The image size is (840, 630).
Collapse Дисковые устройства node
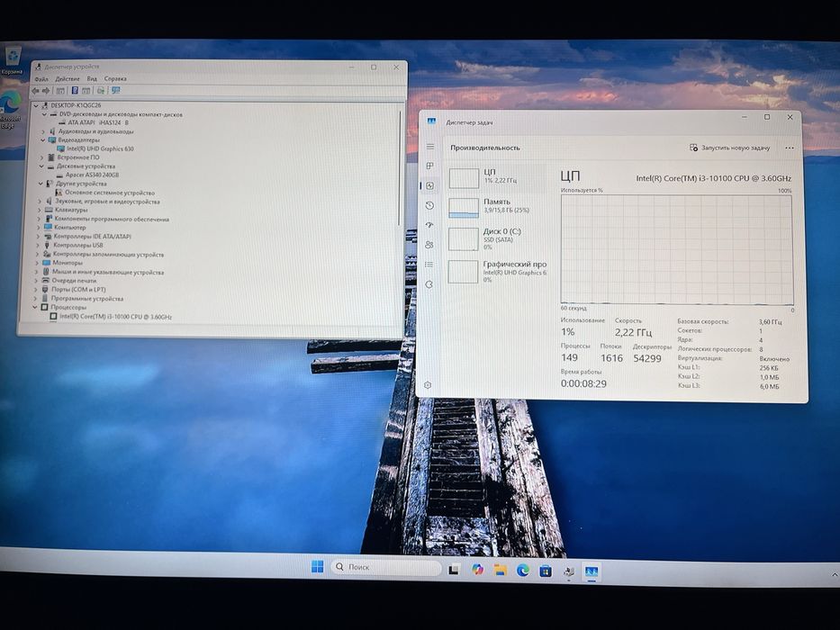tap(41, 166)
